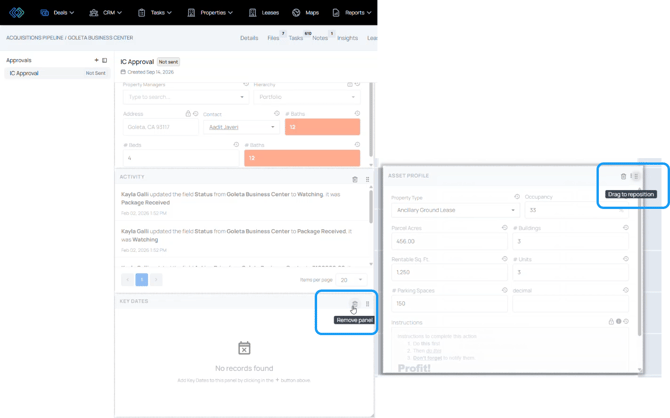Open the Property Type dropdown
670x418 pixels.
tap(455, 210)
